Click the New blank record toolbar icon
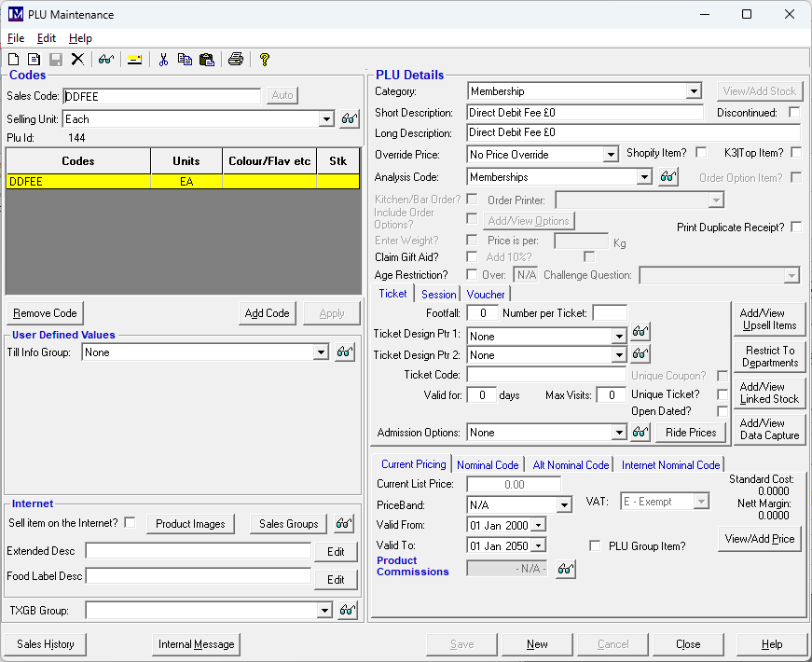 13,60
